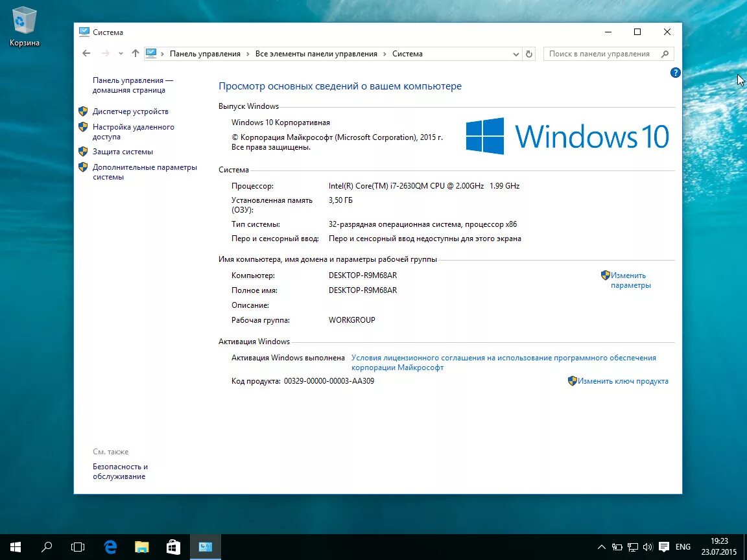The width and height of the screenshot is (747, 560).
Task: Click the WORKGROUP value
Action: coord(351,320)
